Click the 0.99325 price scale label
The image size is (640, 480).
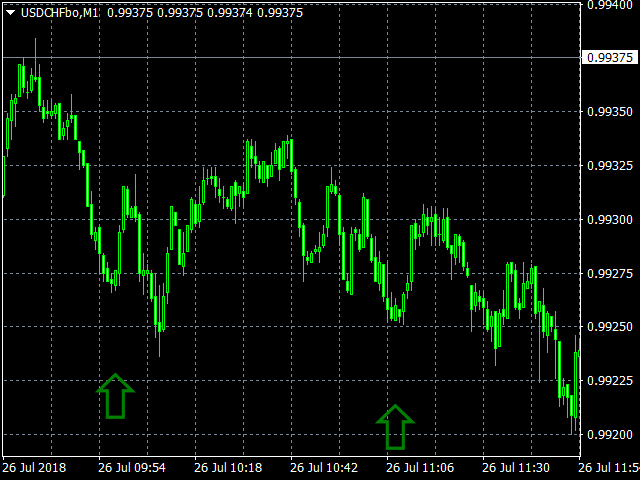tap(610, 166)
